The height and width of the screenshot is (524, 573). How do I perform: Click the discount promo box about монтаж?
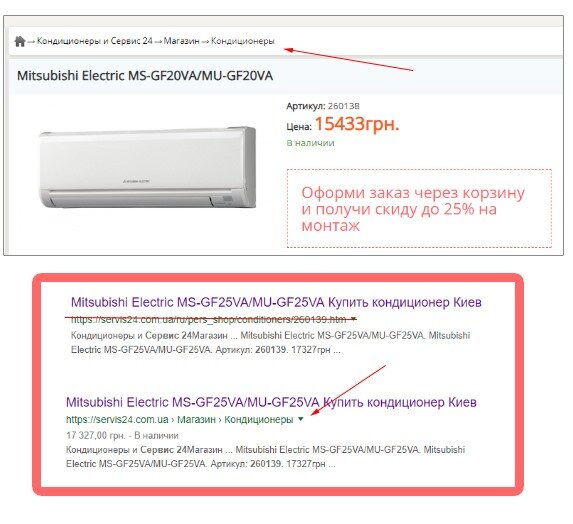[x=419, y=208]
